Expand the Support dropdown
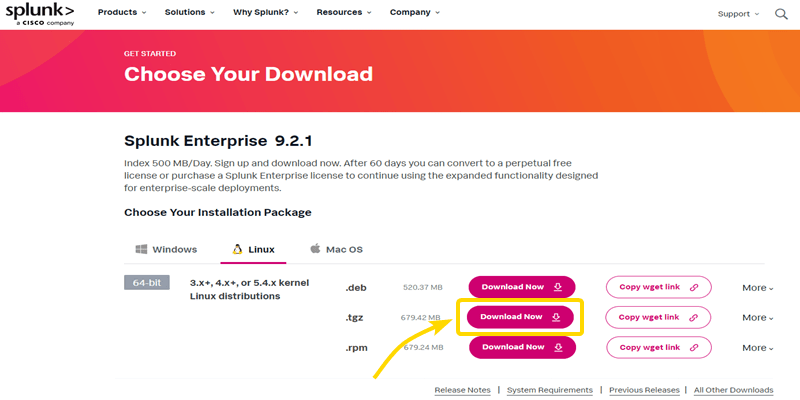The width and height of the screenshot is (800, 400). click(738, 14)
